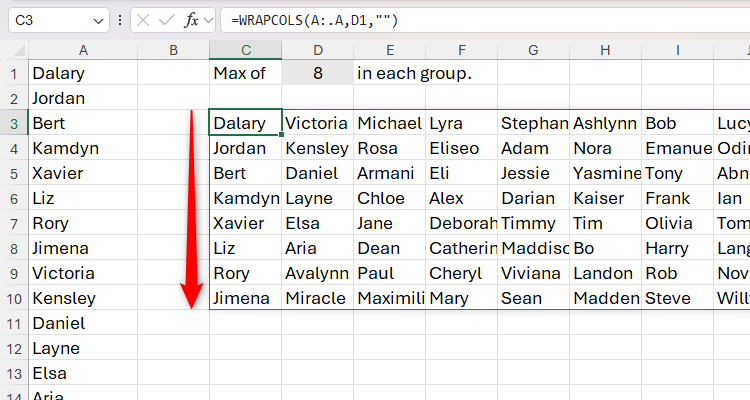Select cell I5 with Tony
The image size is (750, 400).
(677, 173)
